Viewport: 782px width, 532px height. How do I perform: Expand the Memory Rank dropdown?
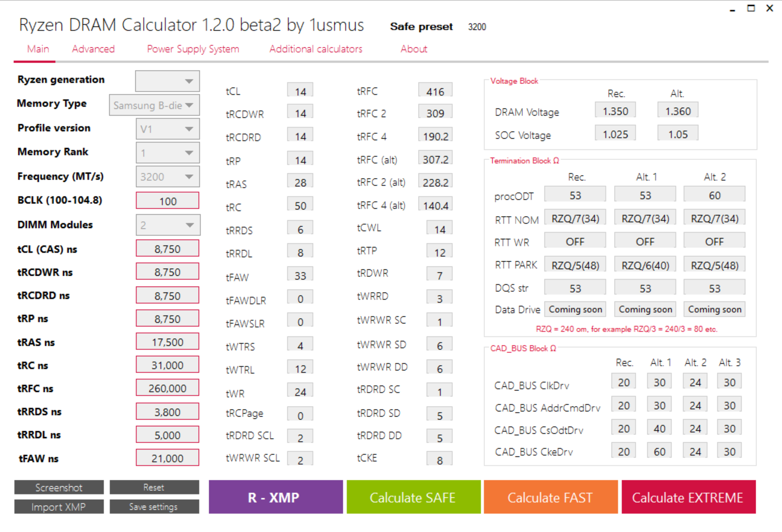[x=167, y=153]
